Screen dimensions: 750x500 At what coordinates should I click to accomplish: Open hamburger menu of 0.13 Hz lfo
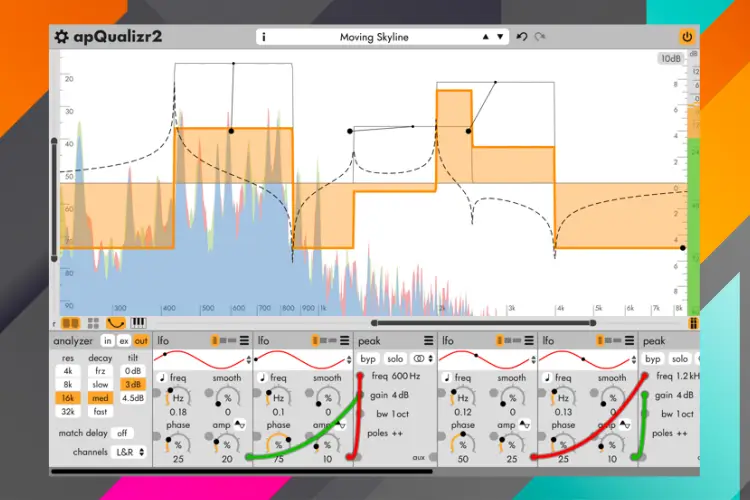[x=629, y=341]
